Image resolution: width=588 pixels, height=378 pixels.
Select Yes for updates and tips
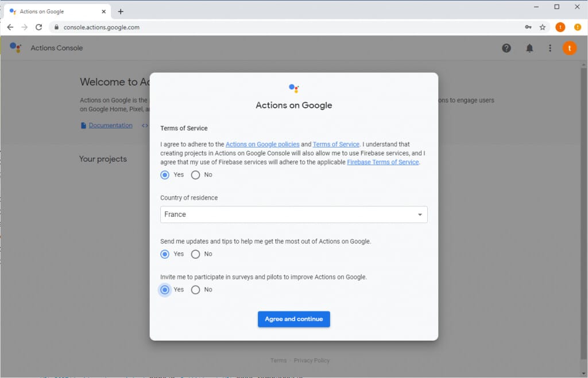pos(165,254)
